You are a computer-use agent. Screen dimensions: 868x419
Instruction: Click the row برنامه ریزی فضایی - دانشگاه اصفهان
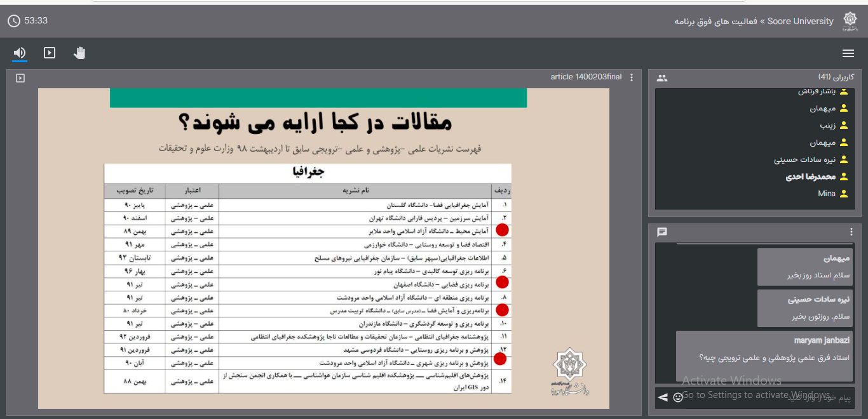(x=308, y=284)
